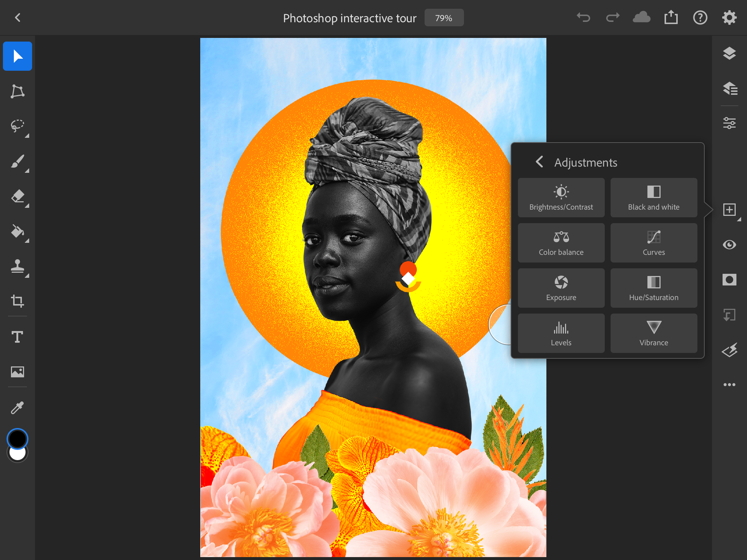The image size is (747, 560).
Task: Activate the Type text tool
Action: (17, 337)
